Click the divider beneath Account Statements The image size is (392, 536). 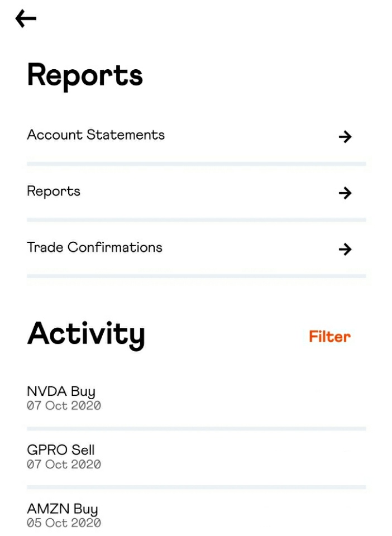[x=196, y=164]
